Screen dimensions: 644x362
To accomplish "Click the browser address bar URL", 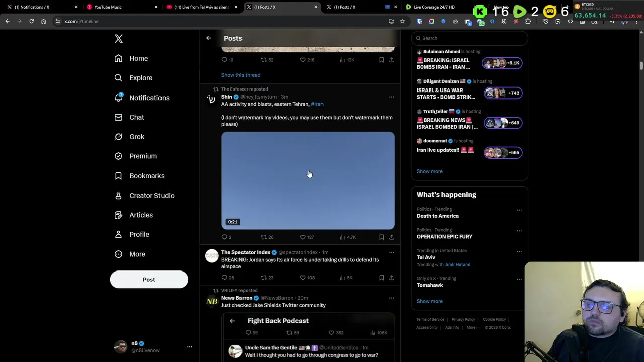I will tap(81, 21).
